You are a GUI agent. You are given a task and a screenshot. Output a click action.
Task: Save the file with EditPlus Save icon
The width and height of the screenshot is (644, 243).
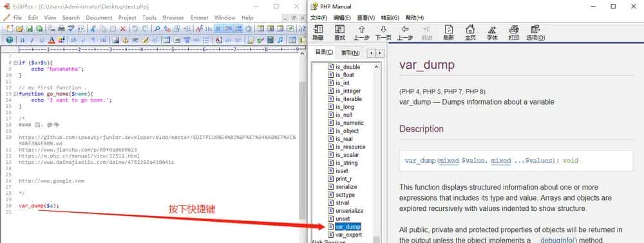coord(30,28)
